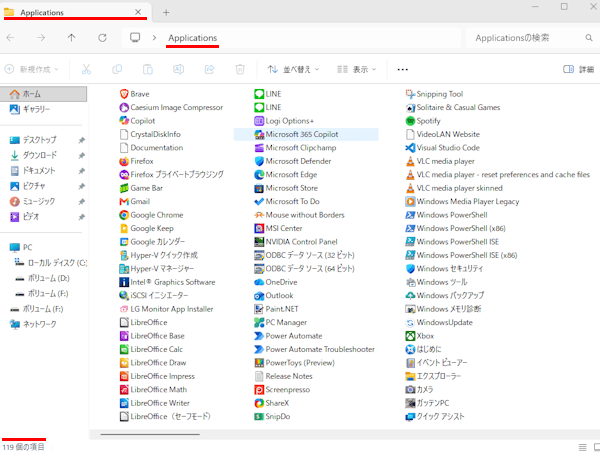Select the Microsoft Edge icon
Screen dimensions: 600x455
coord(259,175)
